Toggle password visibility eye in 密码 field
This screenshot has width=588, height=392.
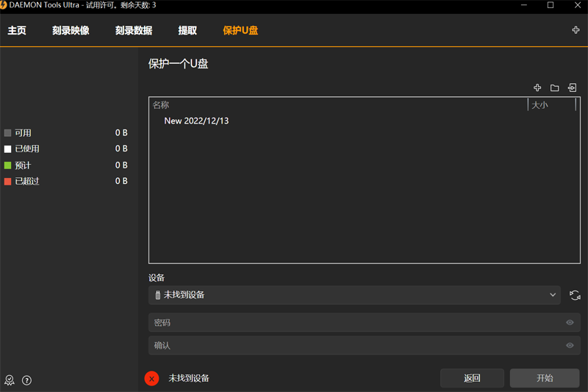pos(570,323)
